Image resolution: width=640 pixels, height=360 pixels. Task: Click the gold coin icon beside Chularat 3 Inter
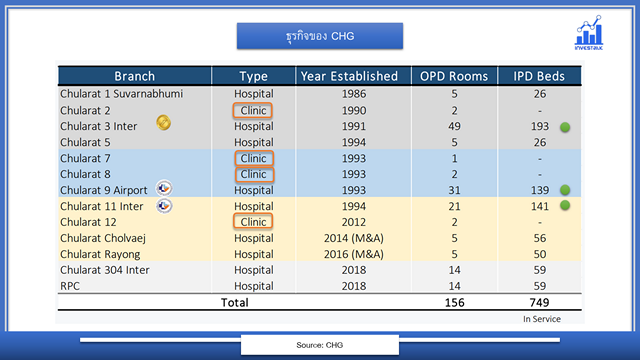[x=164, y=122]
